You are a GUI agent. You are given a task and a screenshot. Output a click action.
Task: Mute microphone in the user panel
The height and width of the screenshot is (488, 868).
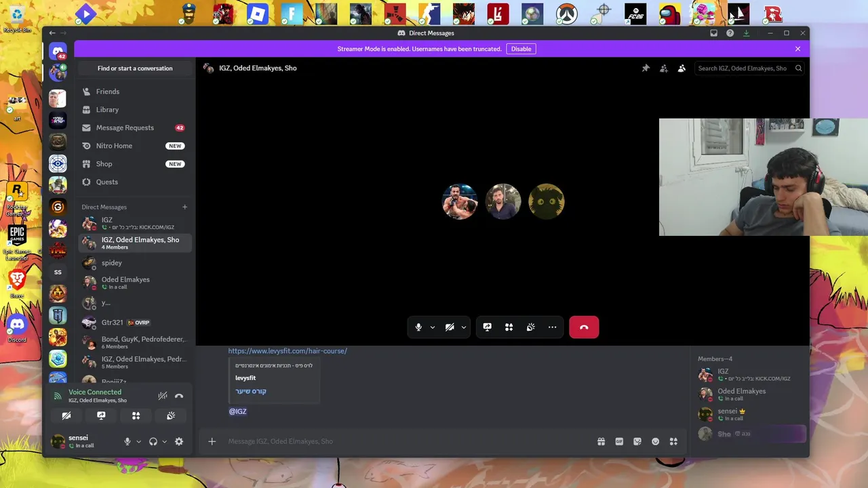127,441
